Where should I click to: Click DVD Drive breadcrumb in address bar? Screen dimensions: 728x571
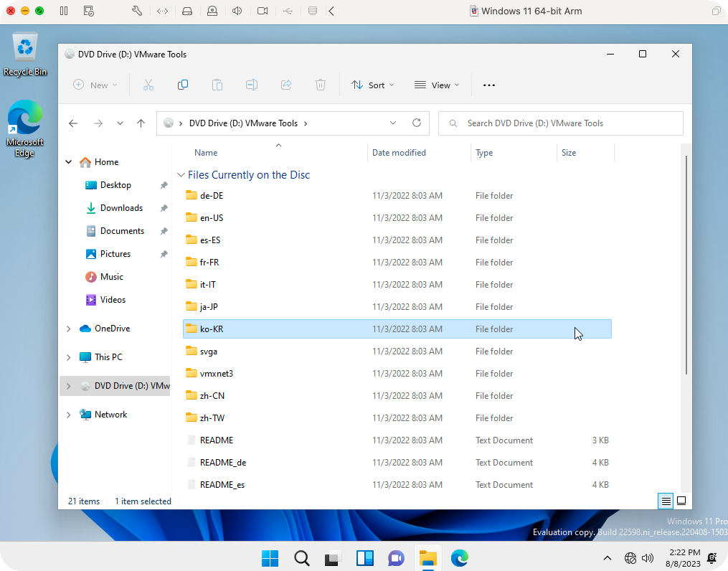pos(243,123)
